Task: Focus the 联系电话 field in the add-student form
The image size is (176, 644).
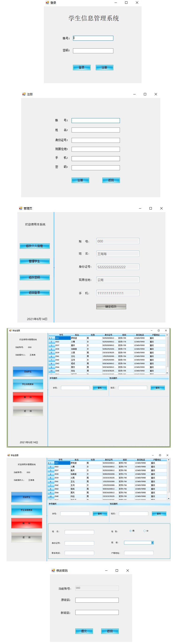Action: click(x=79, y=553)
